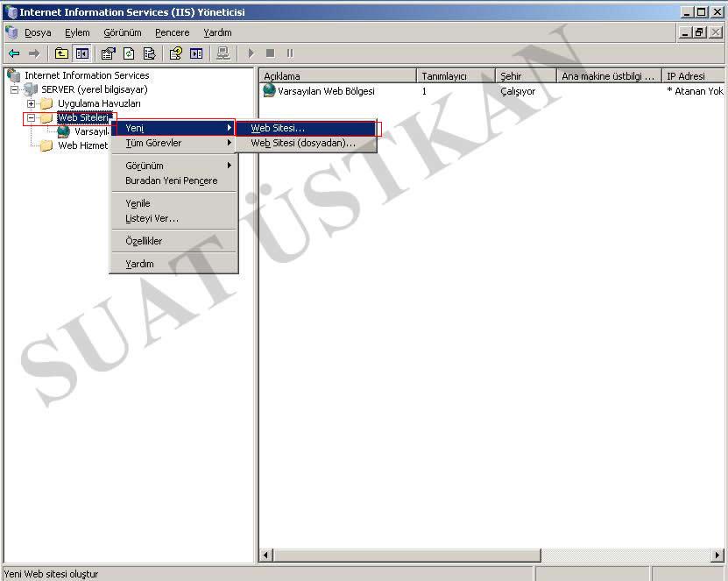
Task: Click the horizontal scrollbar thumb
Action: click(406, 555)
